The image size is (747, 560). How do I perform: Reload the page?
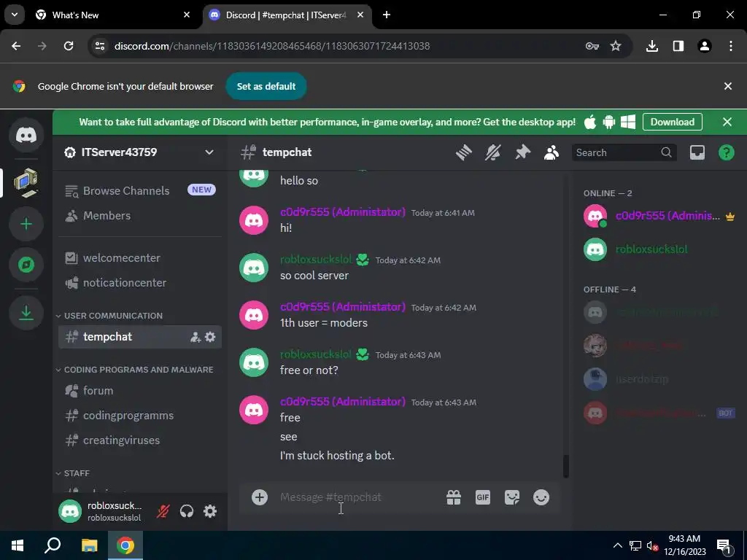tap(69, 46)
